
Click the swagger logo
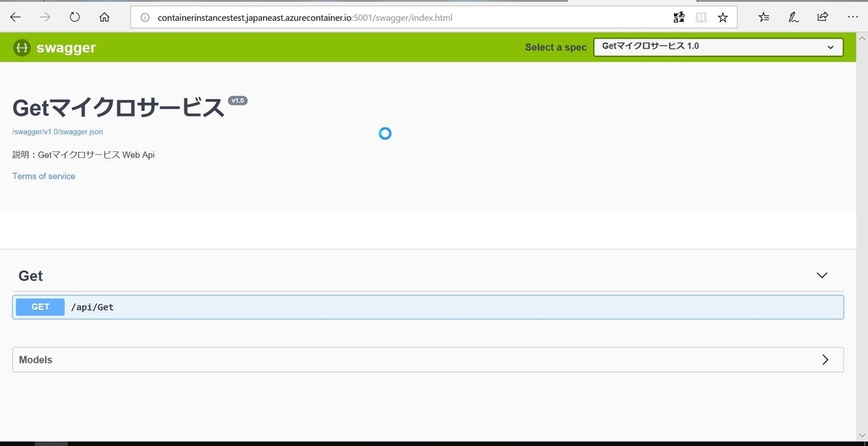pos(54,48)
